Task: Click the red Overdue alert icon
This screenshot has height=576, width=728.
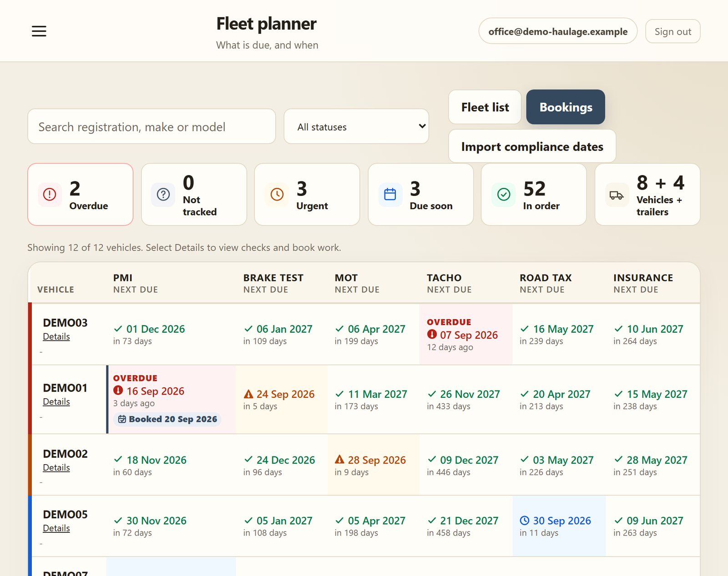Action: coord(50,195)
